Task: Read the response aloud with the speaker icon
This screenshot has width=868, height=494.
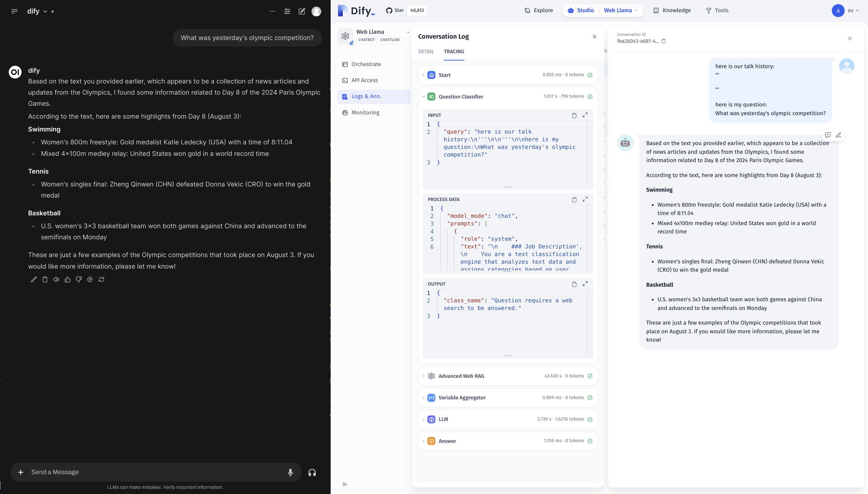Action: (56, 279)
